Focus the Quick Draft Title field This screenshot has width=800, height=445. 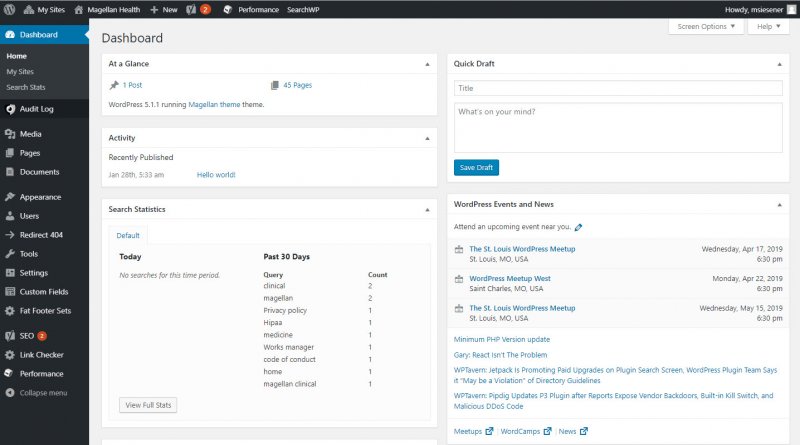(618, 88)
